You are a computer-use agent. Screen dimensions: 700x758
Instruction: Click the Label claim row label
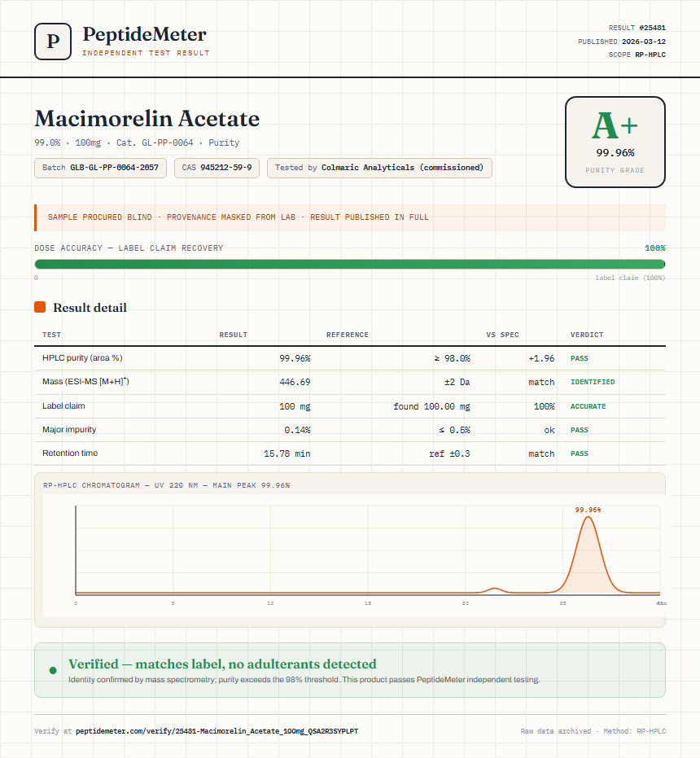63,405
